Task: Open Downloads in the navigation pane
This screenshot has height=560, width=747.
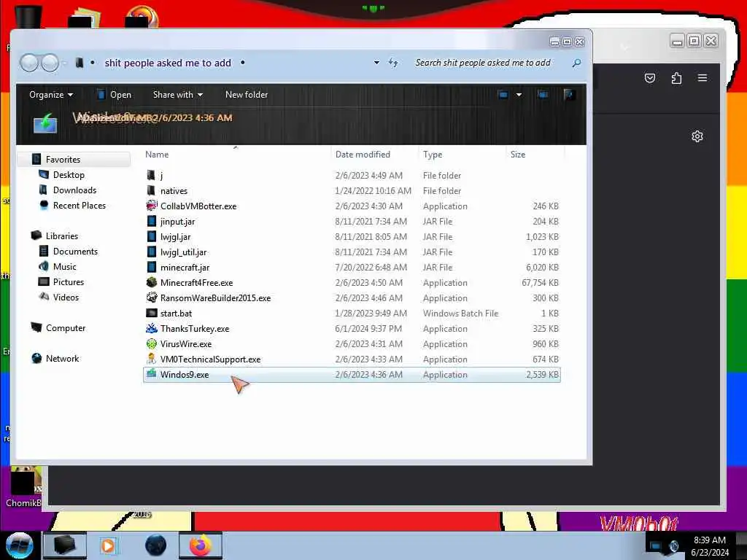Action: pyautogui.click(x=75, y=190)
